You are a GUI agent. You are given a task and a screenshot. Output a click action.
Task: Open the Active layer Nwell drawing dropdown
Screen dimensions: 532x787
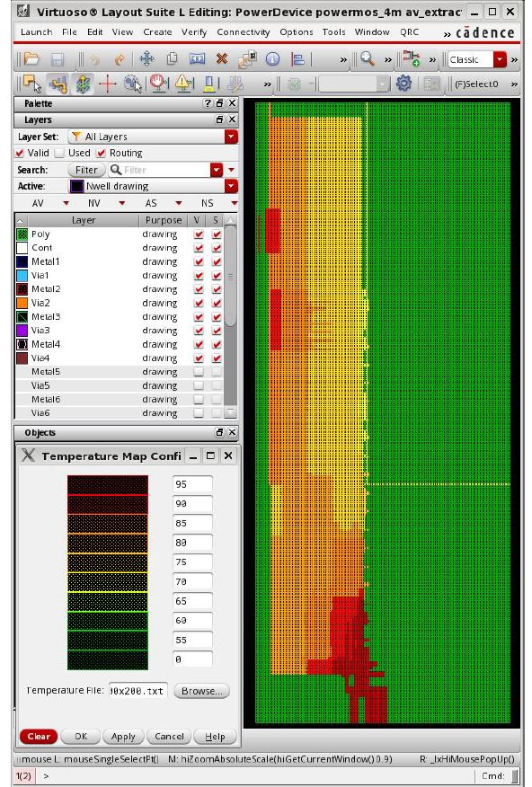[231, 186]
